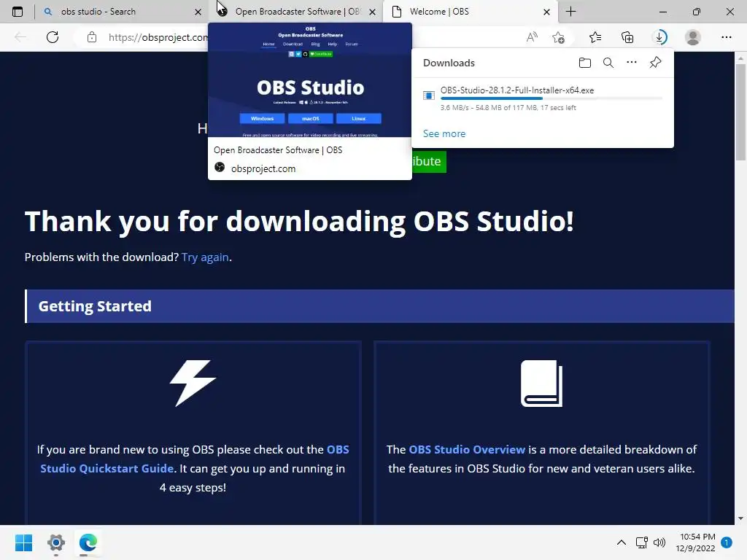
Task: Open the tab actions menu icon
Action: pyautogui.click(x=18, y=12)
